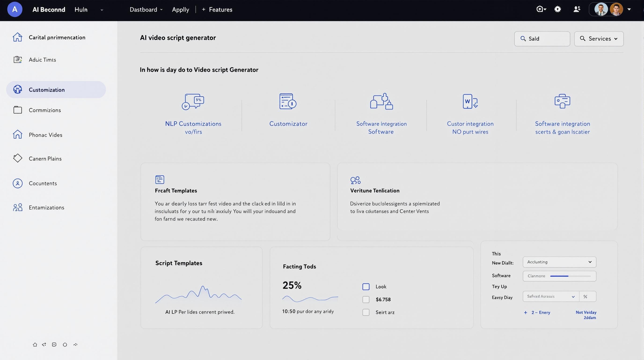Open Cocuntents from the sidebar
This screenshot has height=360, width=644.
coord(43,183)
